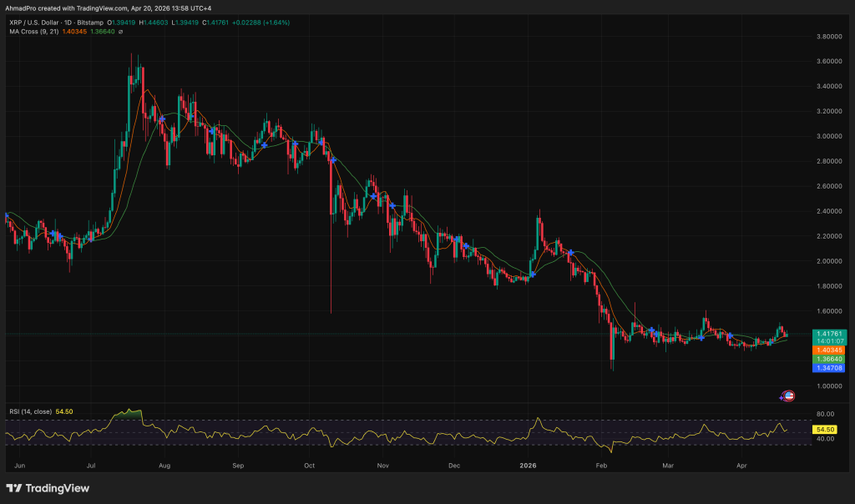Click the purple star on the event badge
The image size is (855, 504).
pyautogui.click(x=782, y=398)
